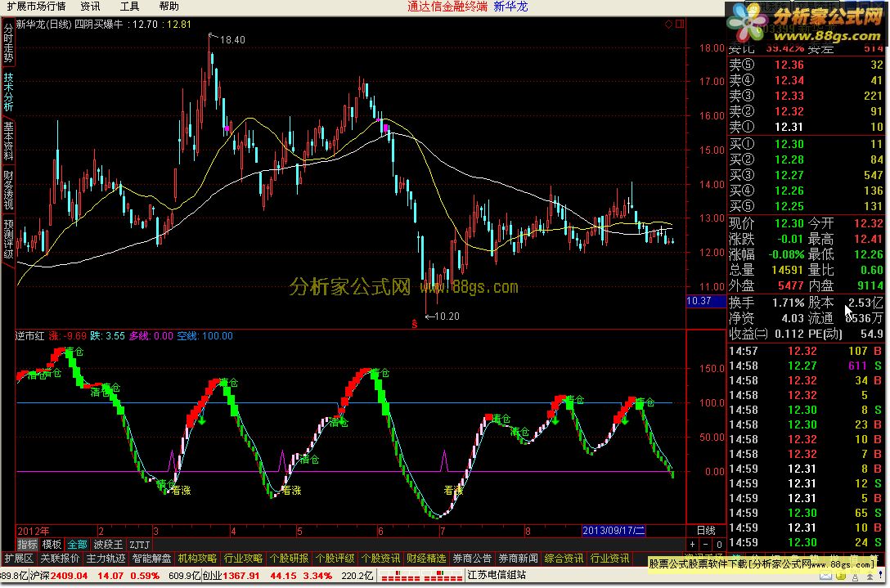
Task: Open 智能解盘 panel
Action: click(x=151, y=559)
